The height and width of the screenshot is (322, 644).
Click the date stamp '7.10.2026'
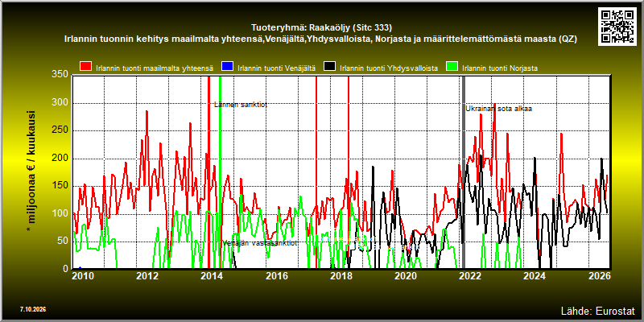[33, 309]
